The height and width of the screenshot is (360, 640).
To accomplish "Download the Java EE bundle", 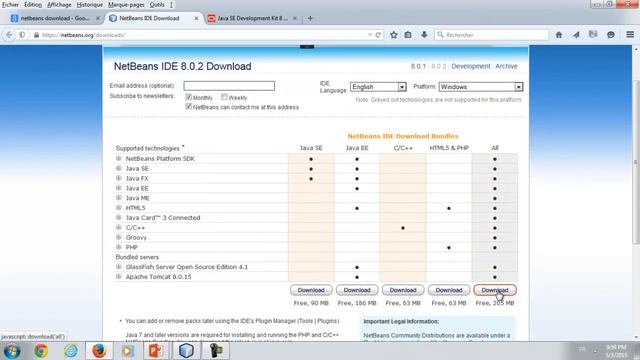I will point(357,290).
